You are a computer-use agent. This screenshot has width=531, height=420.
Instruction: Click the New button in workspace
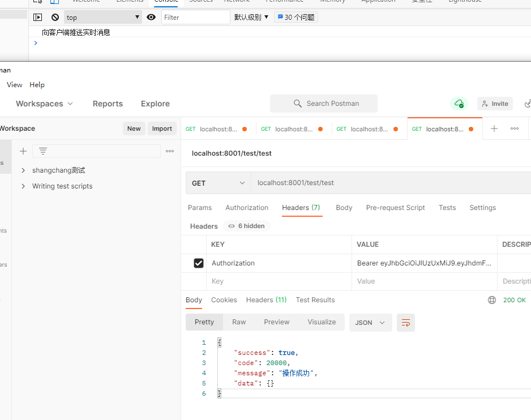click(134, 128)
